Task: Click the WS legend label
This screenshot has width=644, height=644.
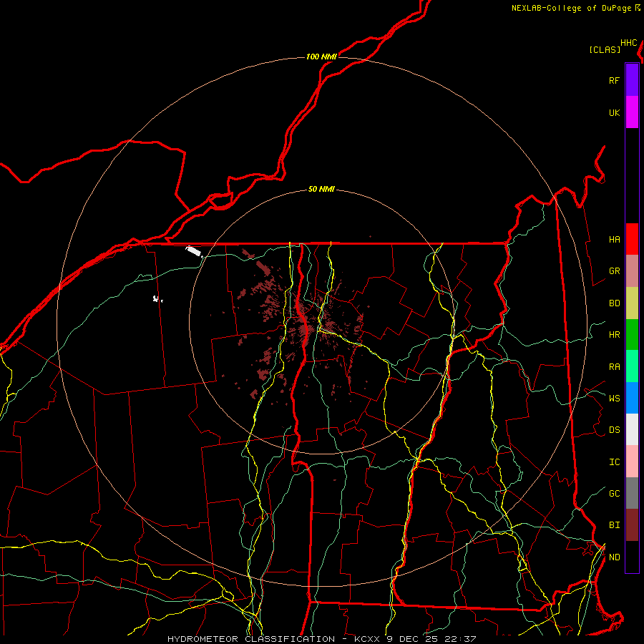Action: click(x=614, y=398)
